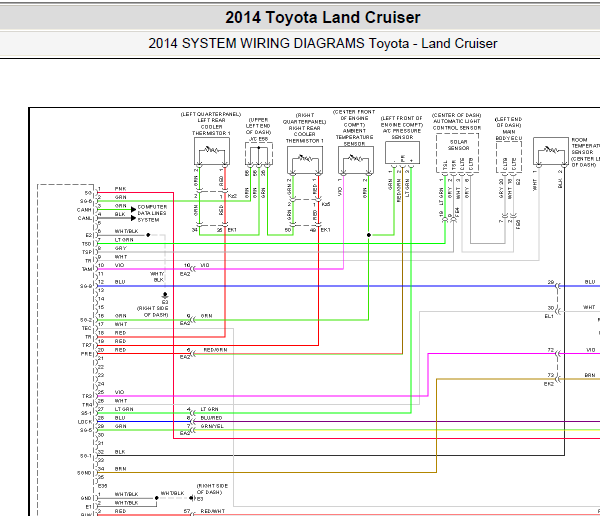Viewport: 600px width, 516px height.
Task: Select the Right Rear Cooler Thermistor 1 symbol
Action: pyautogui.click(x=305, y=160)
